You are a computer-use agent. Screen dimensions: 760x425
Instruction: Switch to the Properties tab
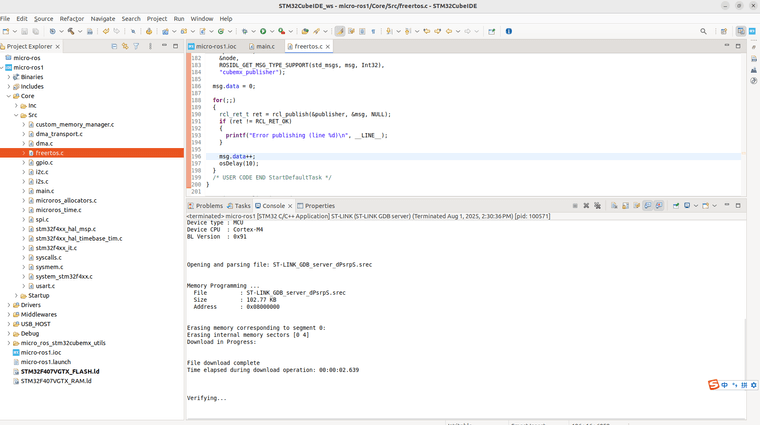(316, 206)
